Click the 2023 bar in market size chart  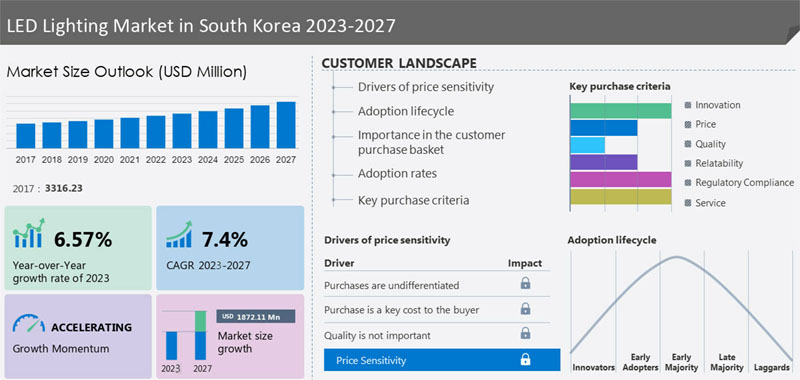(x=182, y=131)
